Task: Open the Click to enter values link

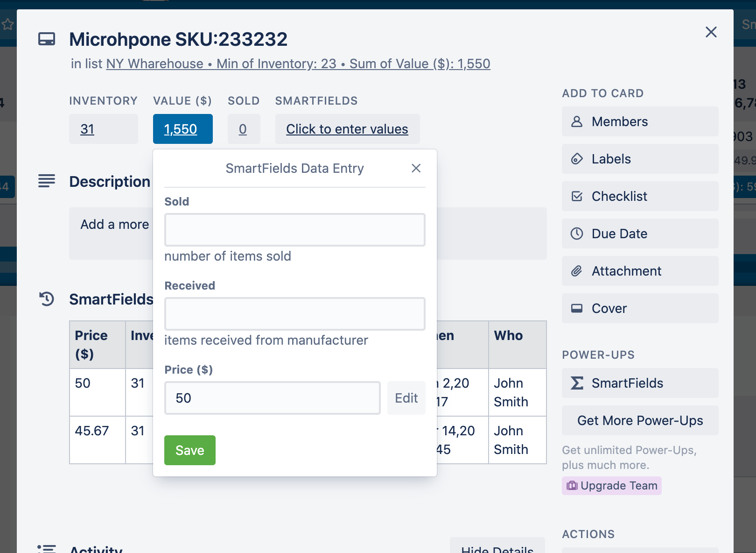Action: click(x=347, y=129)
